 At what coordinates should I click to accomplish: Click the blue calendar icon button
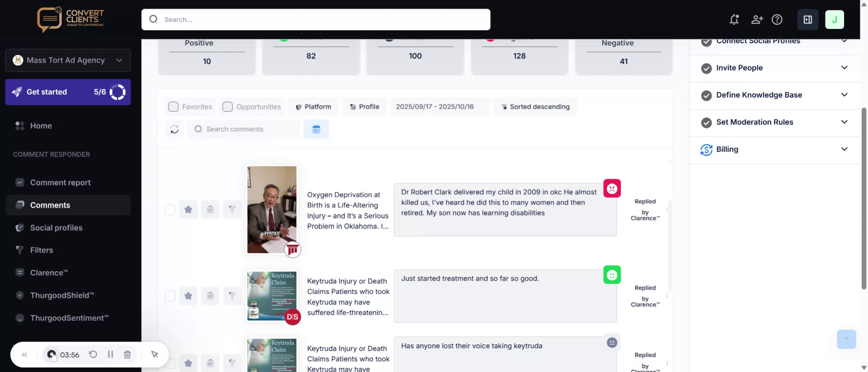[x=316, y=129]
